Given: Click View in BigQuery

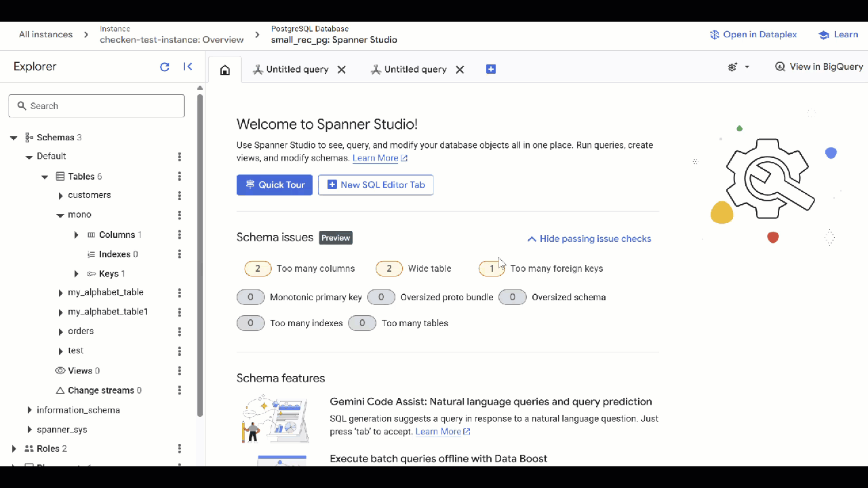Looking at the screenshot, I should 819,66.
